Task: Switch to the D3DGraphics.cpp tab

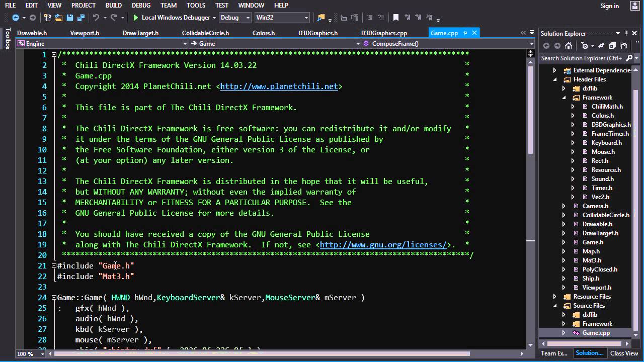Action: point(384,33)
